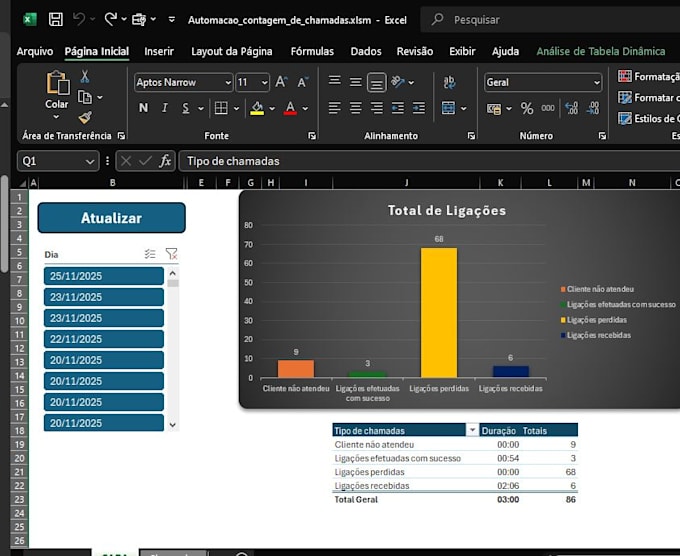Click Formatar como Tabela button
Viewport: 680px width, 556px height.
point(648,98)
